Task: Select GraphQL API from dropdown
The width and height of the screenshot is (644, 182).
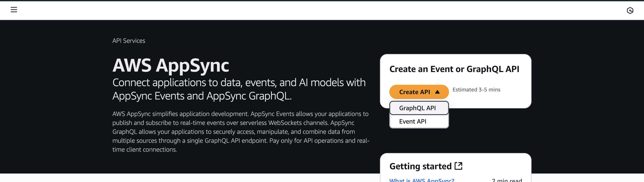Action: (419, 108)
